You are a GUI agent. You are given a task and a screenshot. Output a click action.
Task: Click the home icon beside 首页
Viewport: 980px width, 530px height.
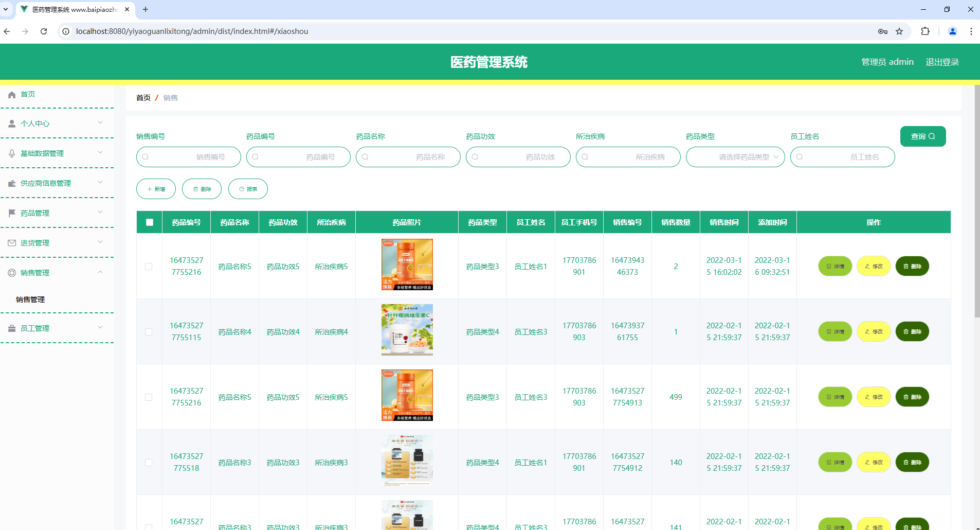point(11,95)
